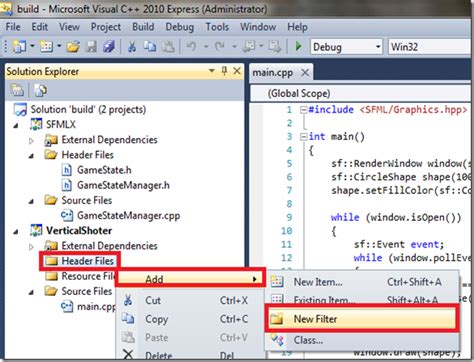Click the Solution 'build' icon

20,109
